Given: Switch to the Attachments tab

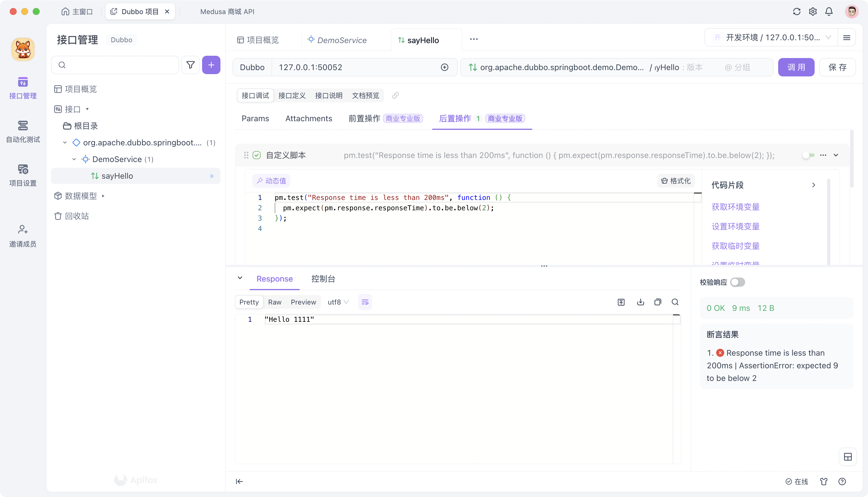Looking at the screenshot, I should [309, 118].
